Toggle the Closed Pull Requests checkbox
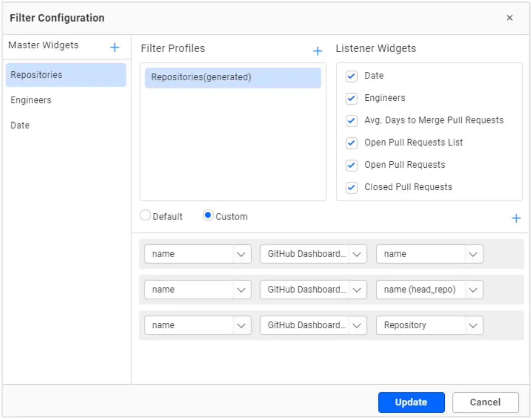 351,188
